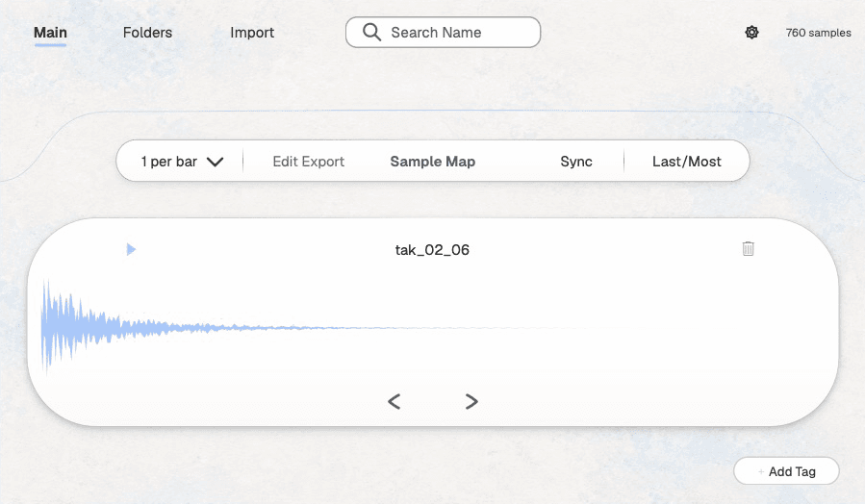Viewport: 865px width, 504px height.
Task: Toggle the Last/Most sorting
Action: coord(686,162)
